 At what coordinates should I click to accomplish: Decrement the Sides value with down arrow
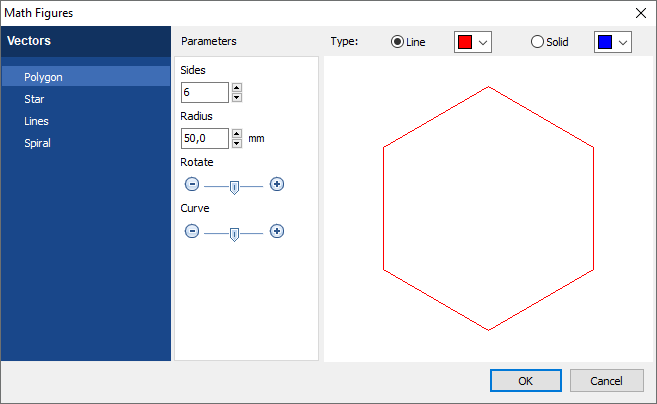point(237,97)
